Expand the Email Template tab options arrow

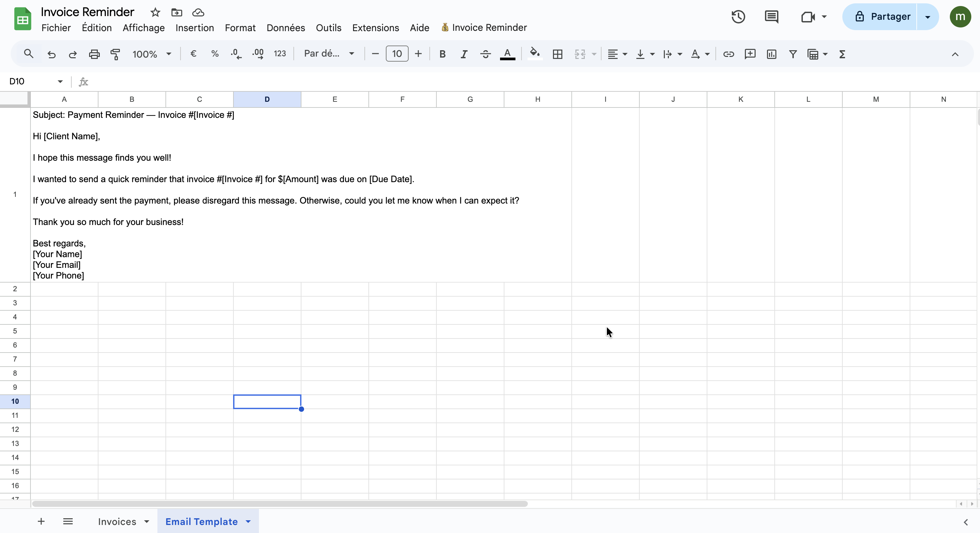[x=249, y=522]
